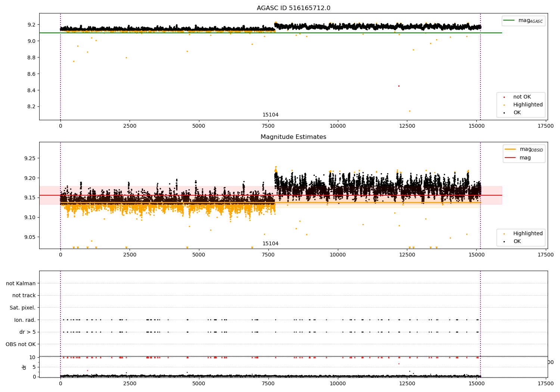560x392 pixels.
Task: Click the 9.05 y-axis tick label
Action: click(x=30, y=237)
